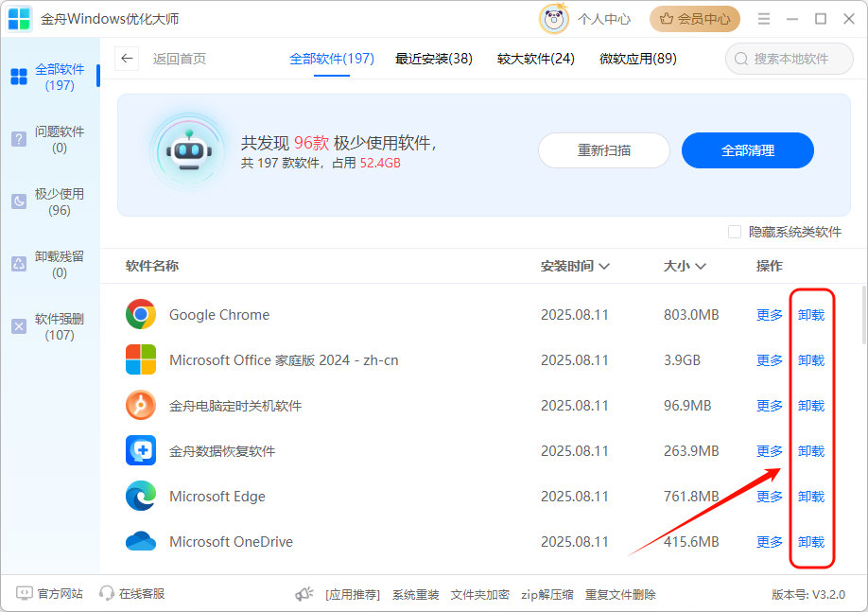Screen dimensions: 868x612
Task: Click 文件夹加密 footer link
Action: point(480,595)
